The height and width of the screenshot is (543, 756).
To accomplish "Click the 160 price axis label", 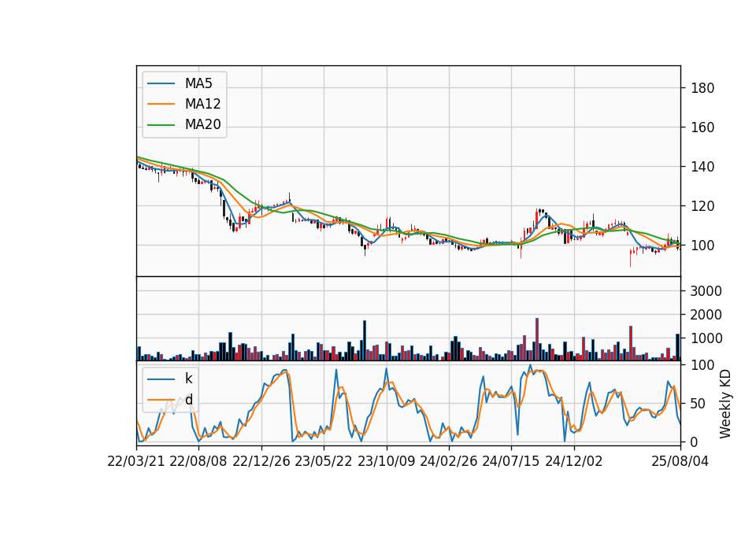I will pos(702,127).
